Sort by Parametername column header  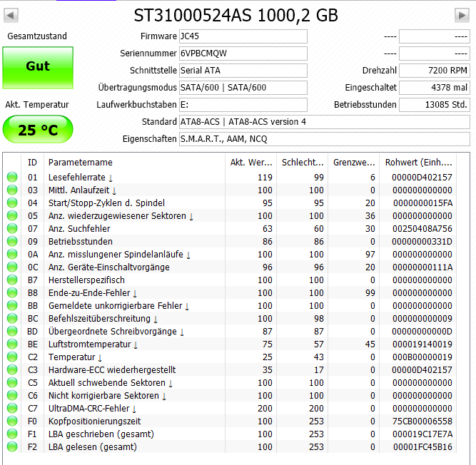click(x=134, y=163)
